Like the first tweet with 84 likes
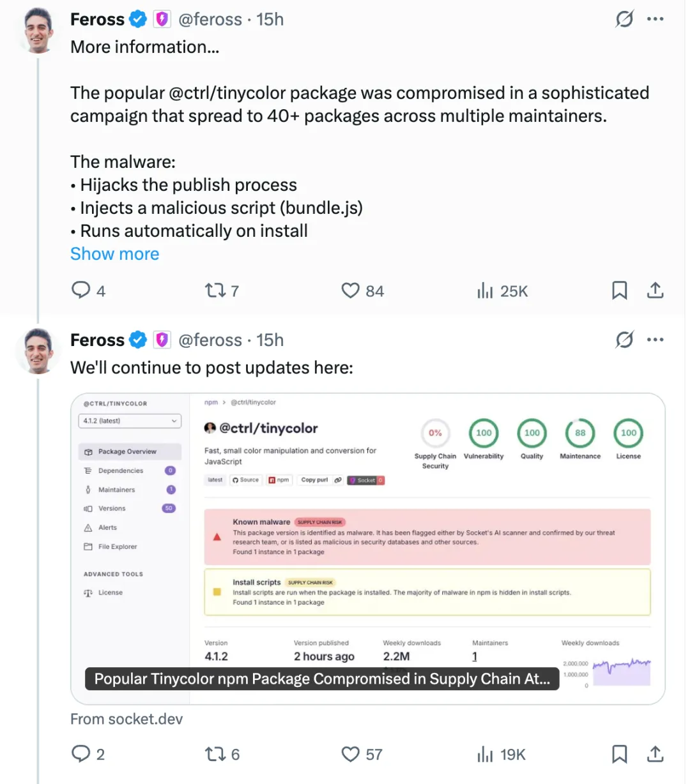Viewport: 690px width, 784px height. pyautogui.click(x=351, y=290)
